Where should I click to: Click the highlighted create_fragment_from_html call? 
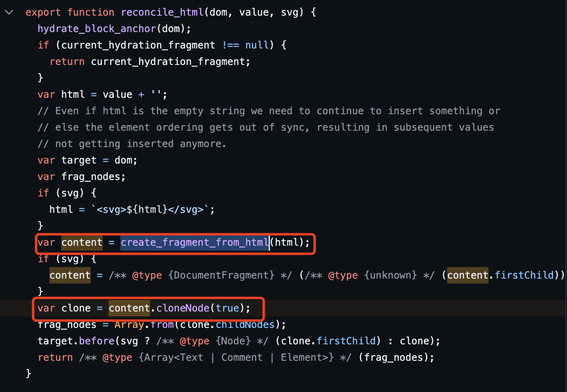click(x=194, y=242)
